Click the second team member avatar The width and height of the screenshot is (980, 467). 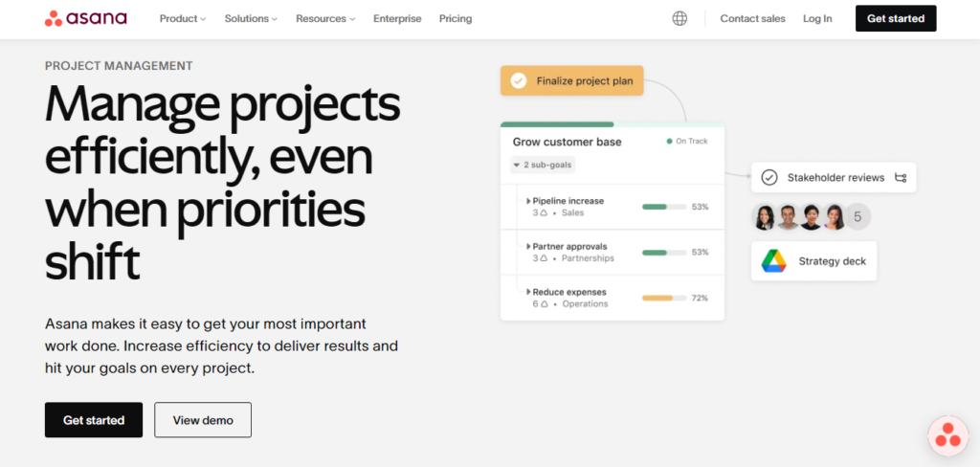tap(788, 217)
